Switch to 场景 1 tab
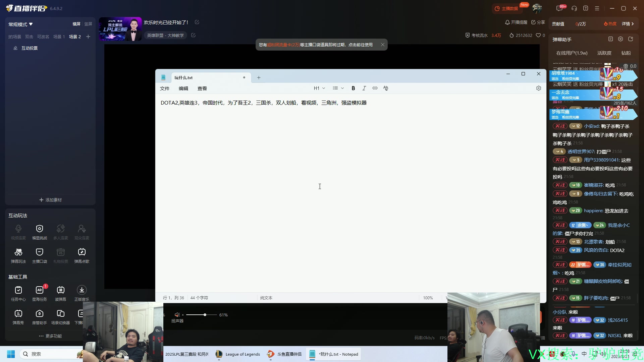The height and width of the screenshot is (362, 644). [59, 37]
